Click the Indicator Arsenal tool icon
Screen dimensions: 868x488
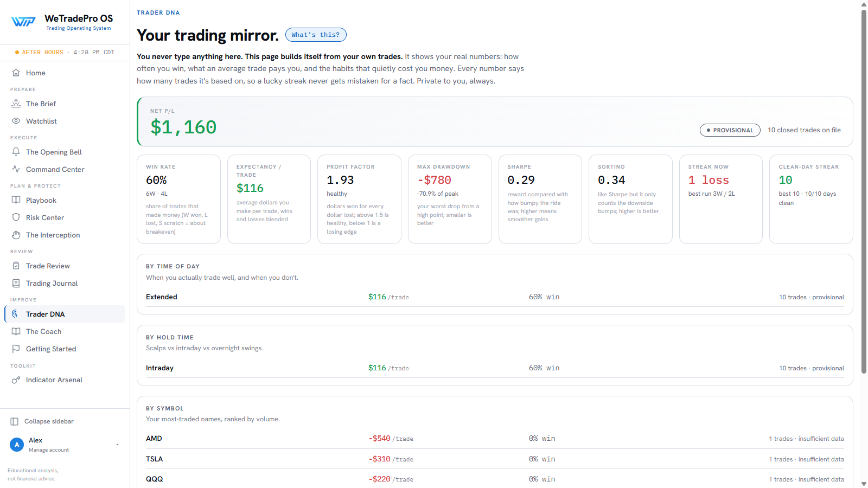click(x=16, y=380)
